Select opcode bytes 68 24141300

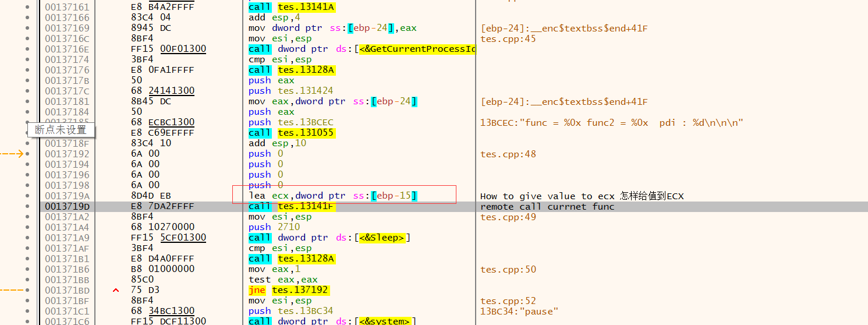coord(162,91)
